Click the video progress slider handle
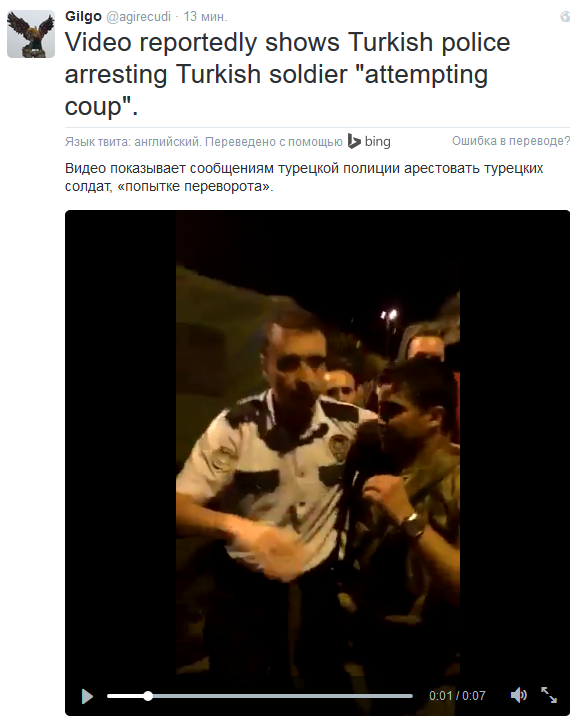570x718 pixels. tap(148, 696)
